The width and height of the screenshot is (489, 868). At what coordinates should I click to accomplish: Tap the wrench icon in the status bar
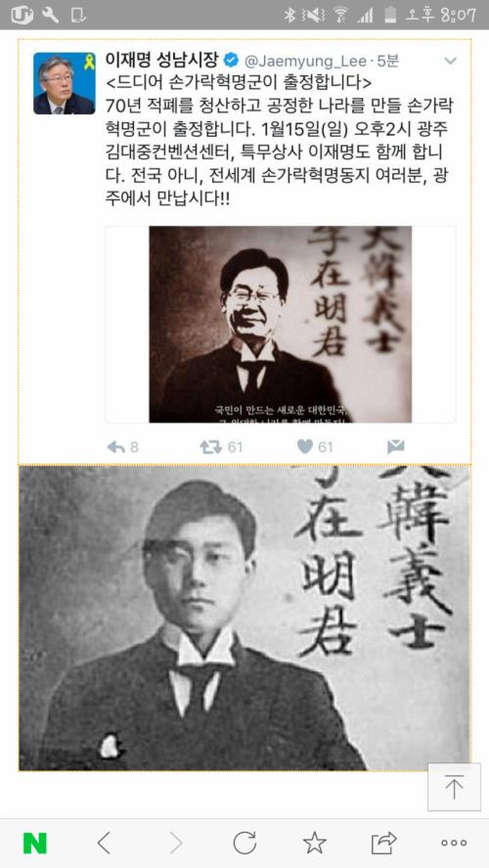[x=51, y=15]
